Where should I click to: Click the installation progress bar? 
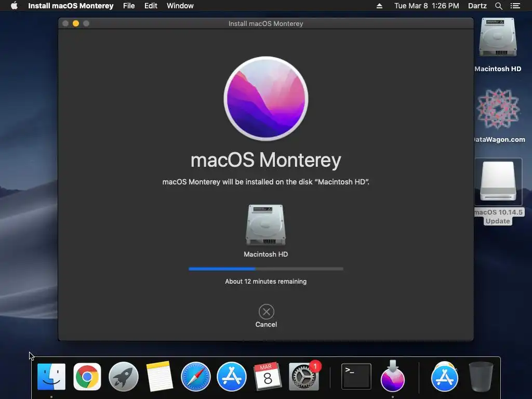coord(265,269)
